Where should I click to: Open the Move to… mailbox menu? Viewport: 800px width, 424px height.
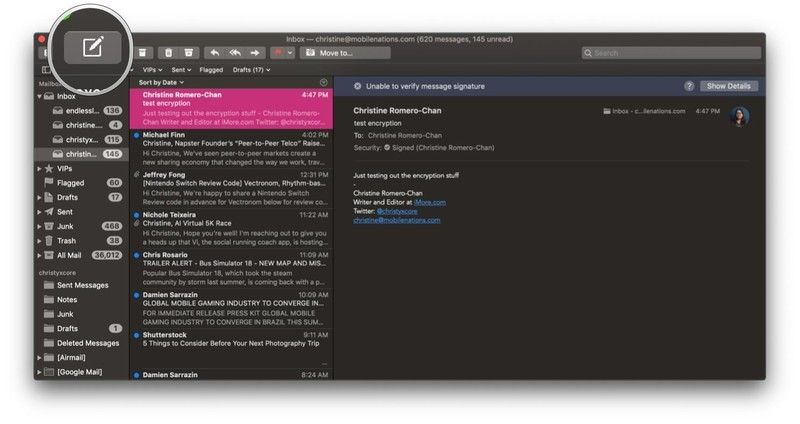345,53
